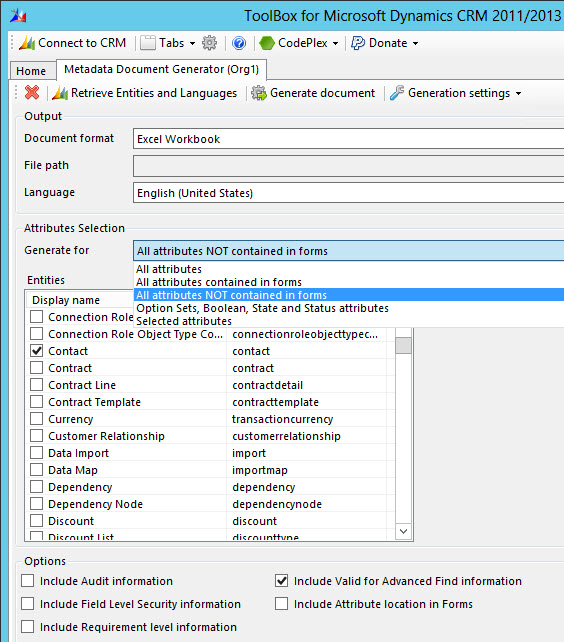
Task: Switch to the Home tab
Action: (x=32, y=71)
